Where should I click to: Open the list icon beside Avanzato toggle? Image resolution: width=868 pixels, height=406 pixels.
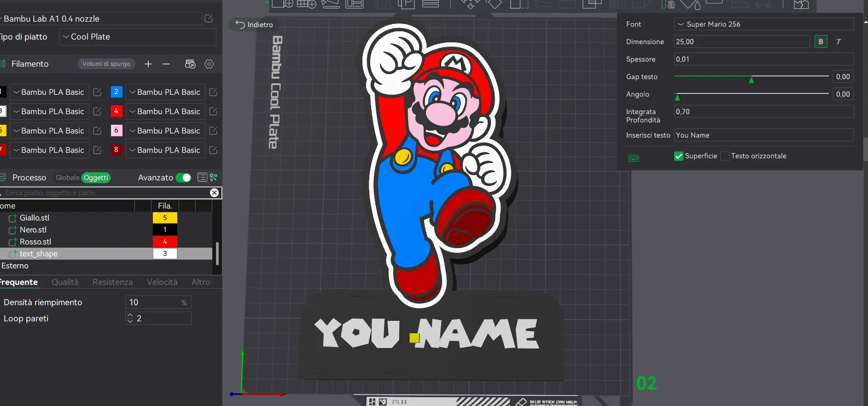(x=202, y=177)
